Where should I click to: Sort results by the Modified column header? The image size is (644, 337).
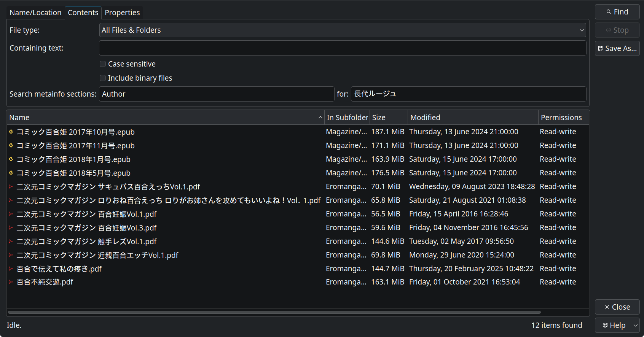pyautogui.click(x=473, y=118)
